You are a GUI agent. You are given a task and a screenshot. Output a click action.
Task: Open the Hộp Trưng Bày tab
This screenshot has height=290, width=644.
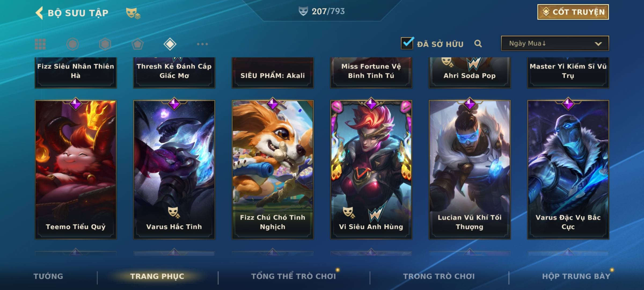pyautogui.click(x=576, y=276)
